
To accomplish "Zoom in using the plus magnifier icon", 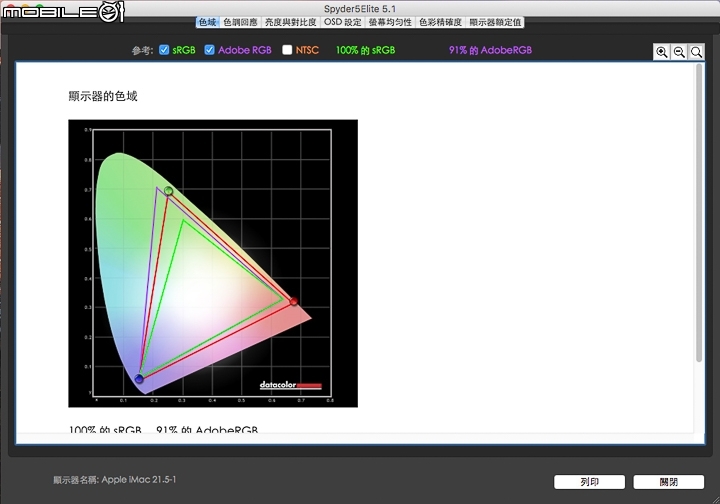I will (662, 52).
